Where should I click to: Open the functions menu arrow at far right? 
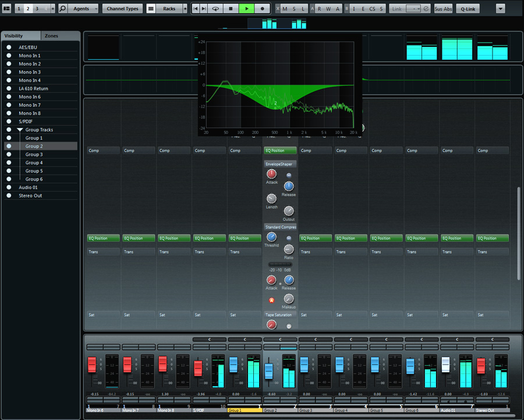[x=500, y=9]
